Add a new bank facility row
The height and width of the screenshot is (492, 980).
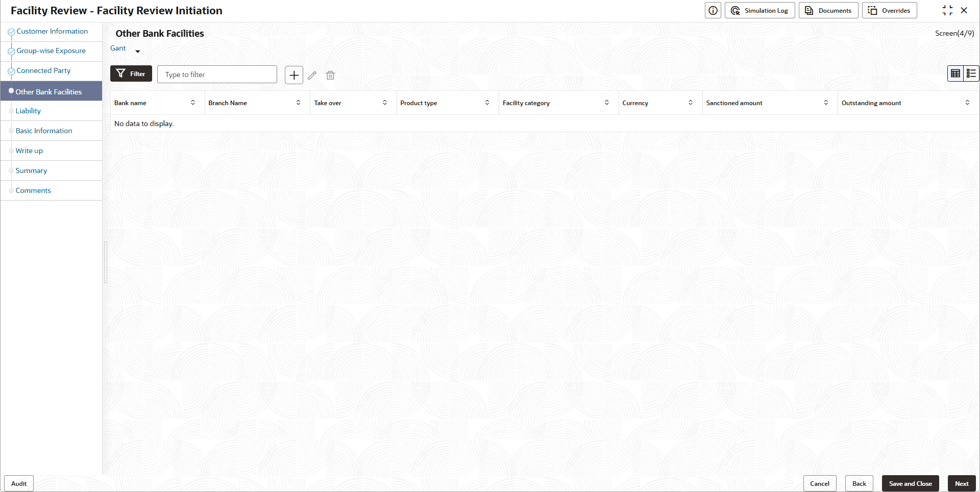[x=294, y=75]
